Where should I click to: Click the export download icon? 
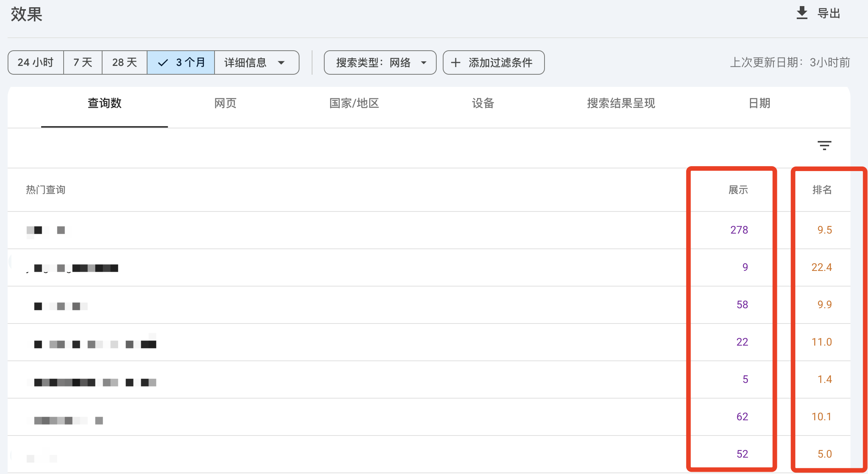(802, 13)
